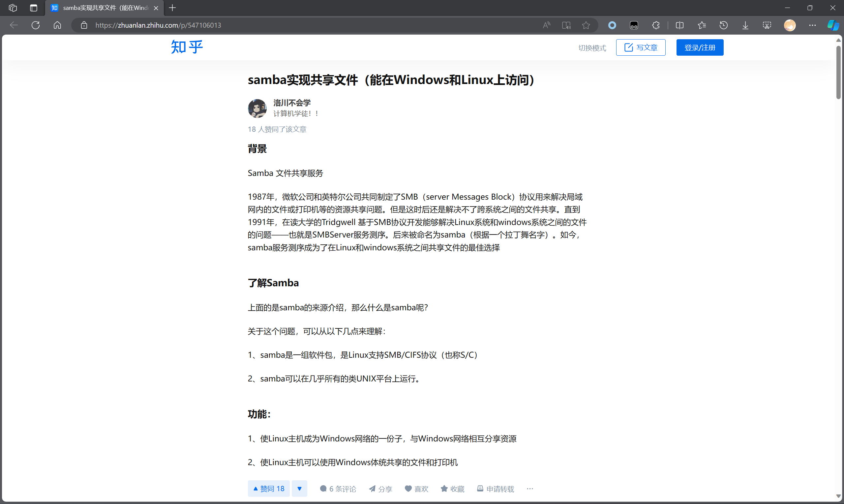Screen dimensions: 844x504
Task: Open the 18 人赞同了该文章 list
Action: point(277,129)
